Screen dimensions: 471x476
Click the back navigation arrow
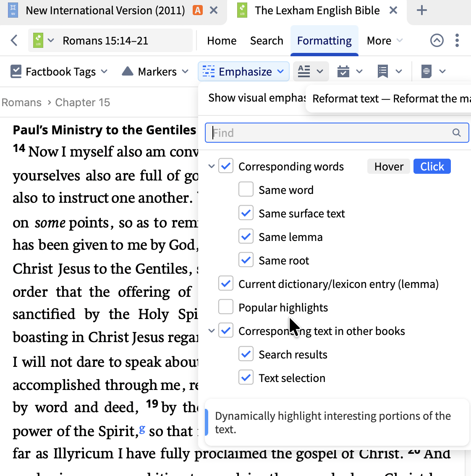pyautogui.click(x=14, y=40)
